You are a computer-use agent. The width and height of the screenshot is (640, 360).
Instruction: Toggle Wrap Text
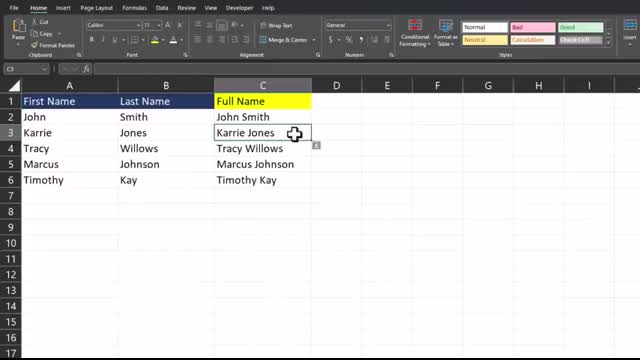pos(276,25)
